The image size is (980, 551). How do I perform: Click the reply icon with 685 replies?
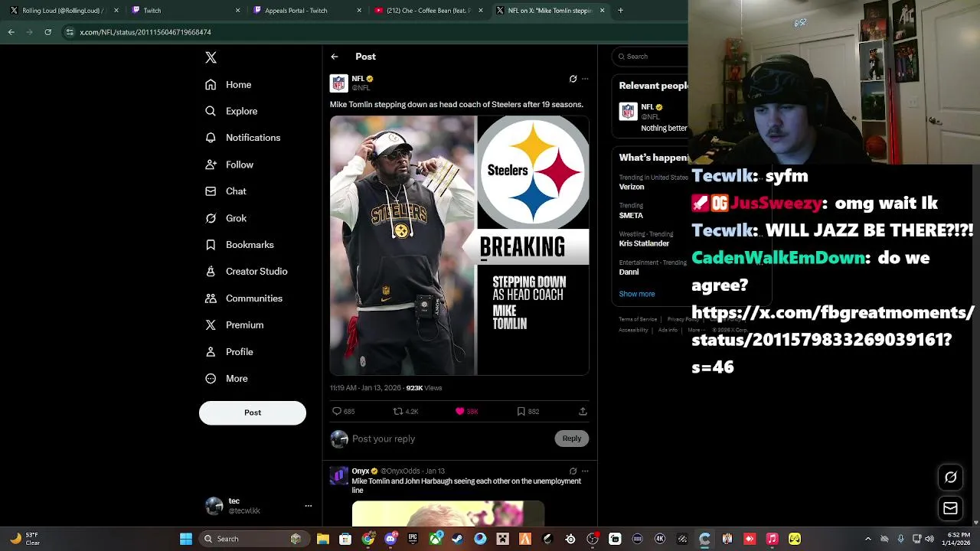[x=343, y=412]
